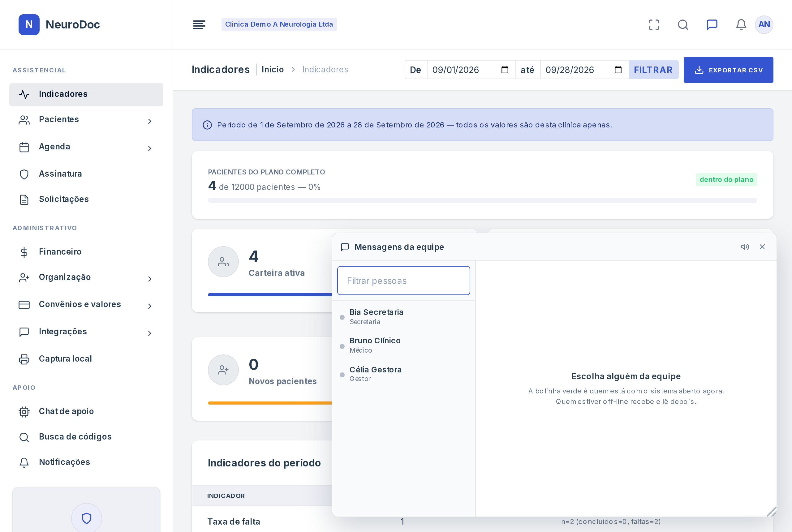Open Financeiro in the sidebar

click(x=86, y=252)
